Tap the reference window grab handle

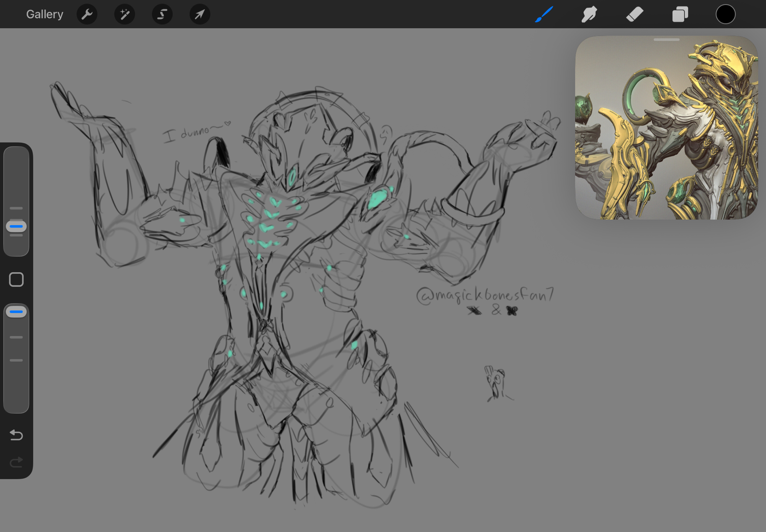666,39
